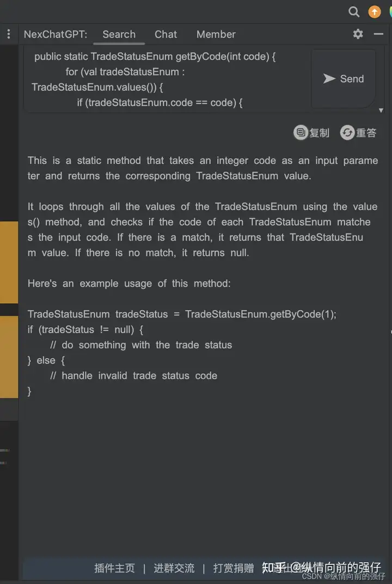Click the colorful icon in the top-right corner
Viewport: 392px width, 584px height.
click(390, 11)
